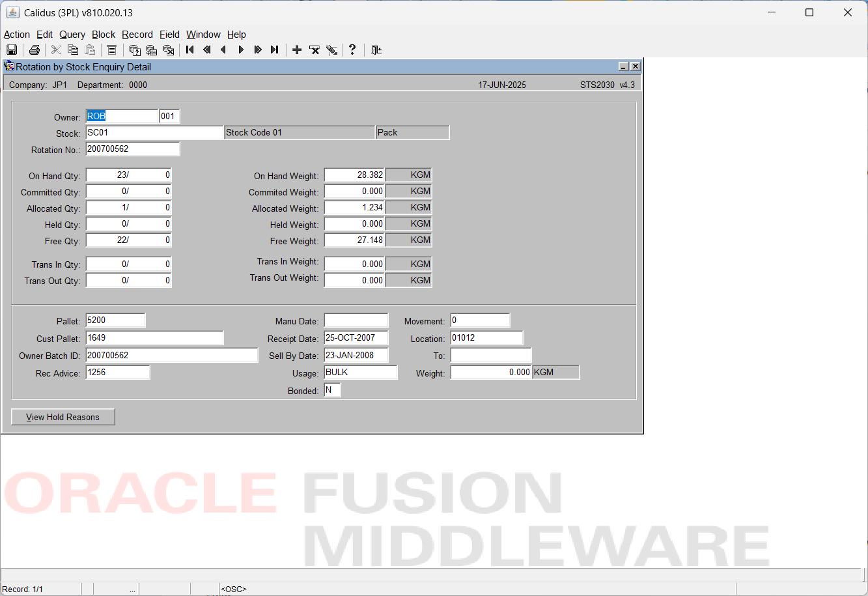Click the On Hand Qty field

coord(128,175)
